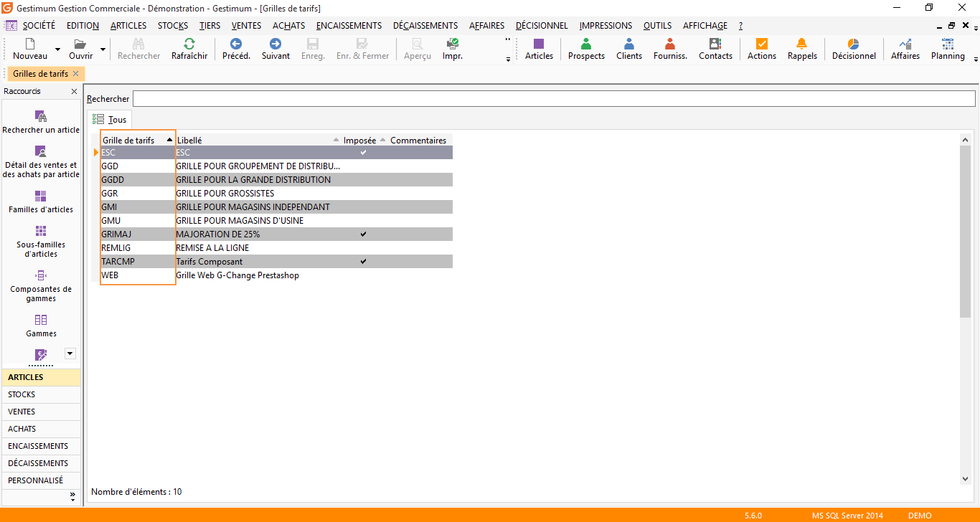
Task: Open the SOCIÉTÉ menu
Action: point(39,26)
